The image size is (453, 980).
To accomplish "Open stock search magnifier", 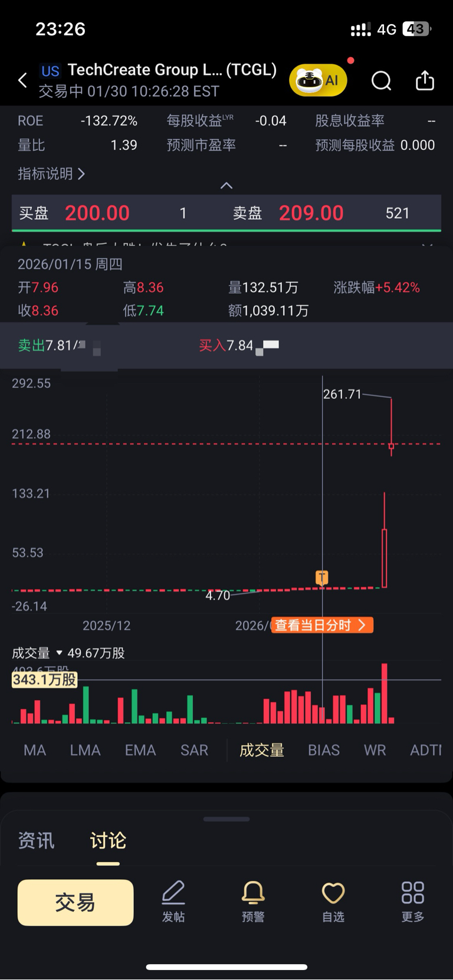I will coord(381,80).
